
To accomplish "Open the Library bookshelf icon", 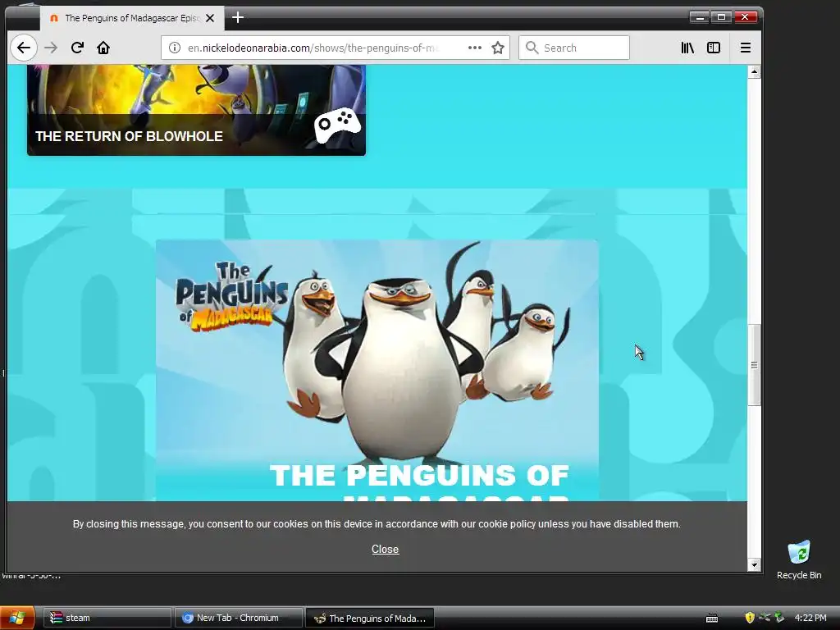I will [x=688, y=48].
